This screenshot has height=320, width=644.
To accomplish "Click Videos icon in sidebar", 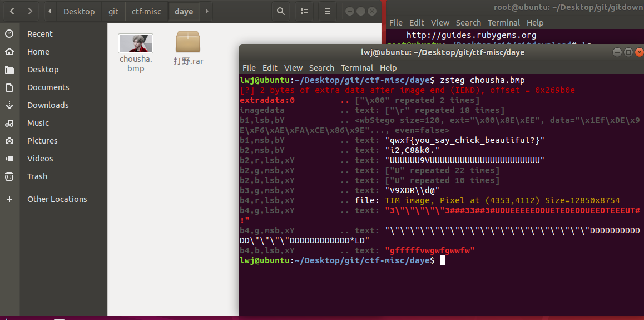I will pyautogui.click(x=9, y=159).
